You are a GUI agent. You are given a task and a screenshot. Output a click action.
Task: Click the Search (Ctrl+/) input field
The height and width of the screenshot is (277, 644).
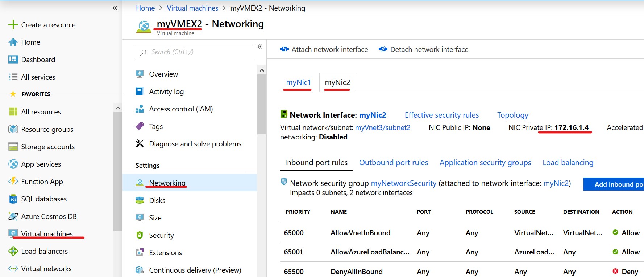(194, 52)
